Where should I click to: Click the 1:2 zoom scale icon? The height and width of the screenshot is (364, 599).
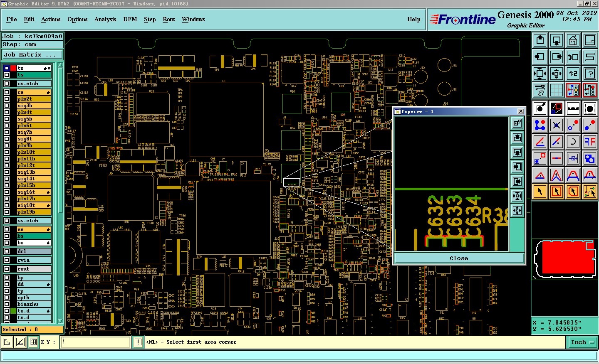(573, 74)
